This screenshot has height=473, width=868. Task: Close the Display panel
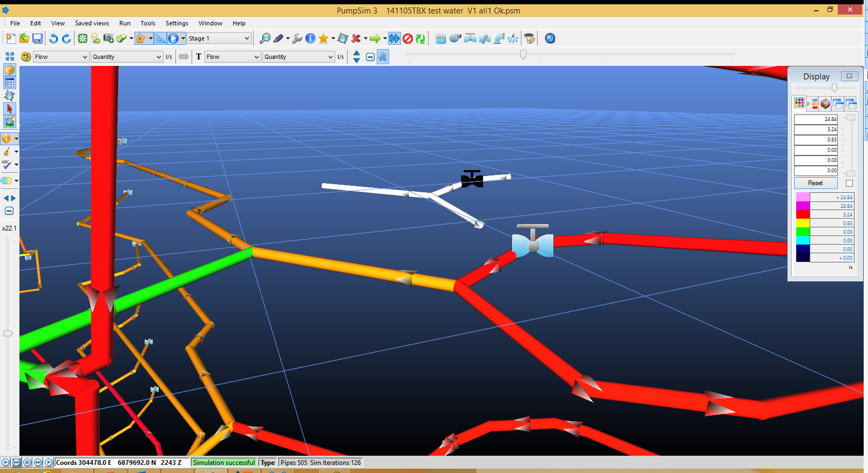[x=849, y=76]
